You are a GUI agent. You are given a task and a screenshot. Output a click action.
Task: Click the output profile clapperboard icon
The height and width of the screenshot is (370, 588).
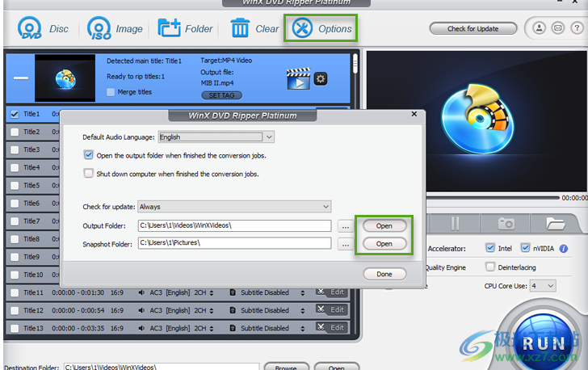click(x=299, y=78)
